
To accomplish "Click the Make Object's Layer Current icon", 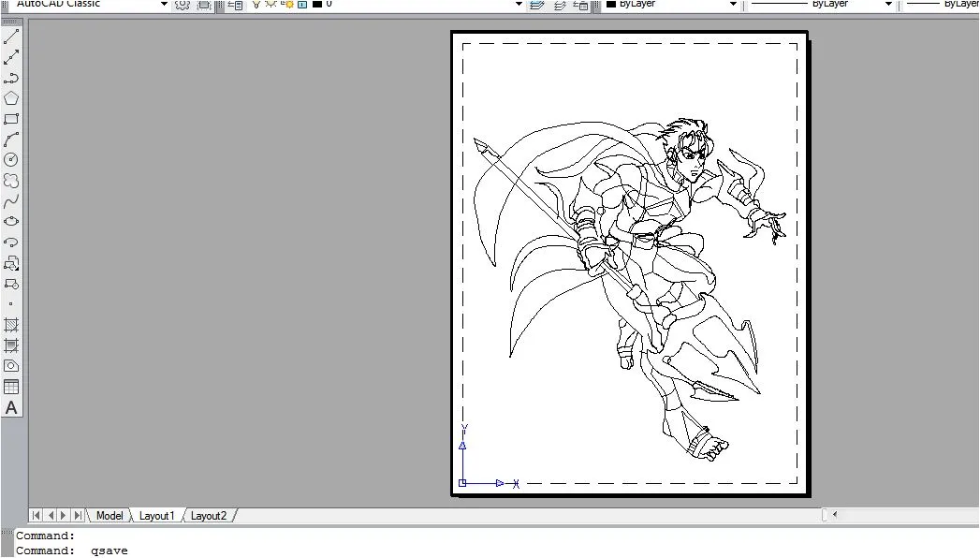I will pos(537,5).
